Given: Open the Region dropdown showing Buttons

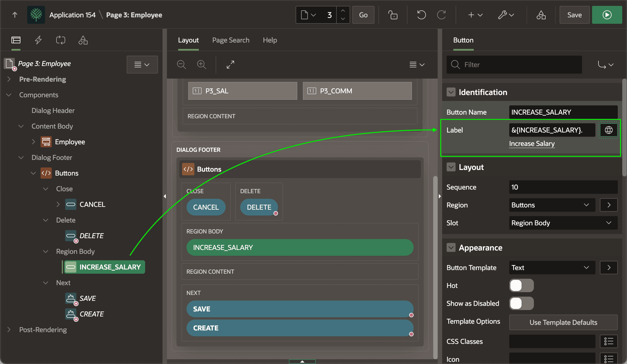Looking at the screenshot, I should (x=552, y=205).
